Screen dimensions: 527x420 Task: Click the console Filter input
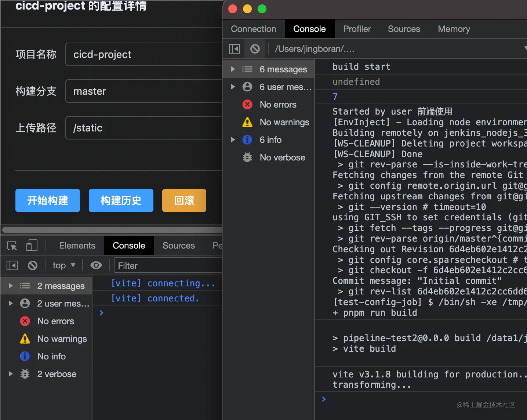pyautogui.click(x=168, y=265)
